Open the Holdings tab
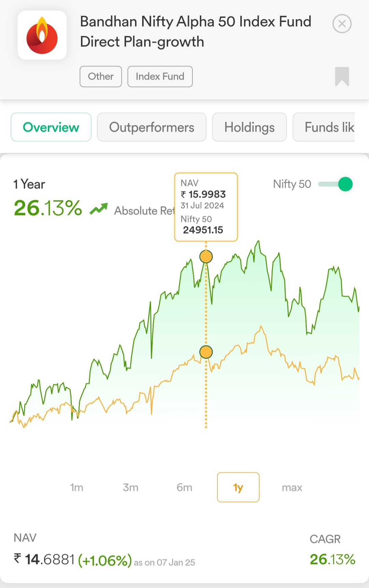Image resolution: width=369 pixels, height=588 pixels. point(249,127)
